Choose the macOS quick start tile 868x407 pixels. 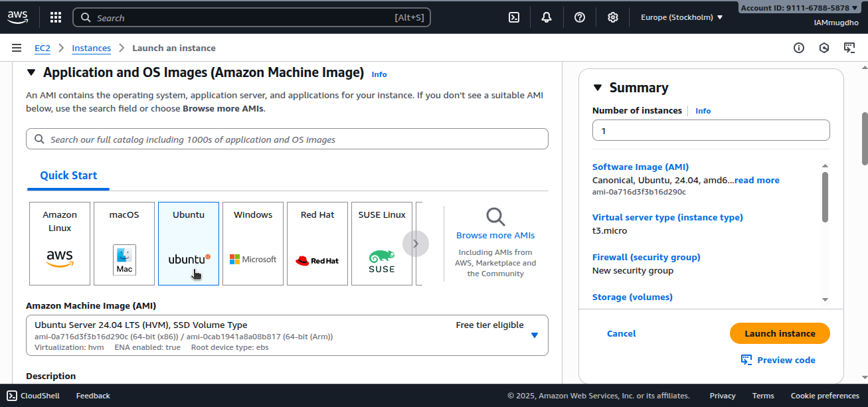[x=124, y=243]
